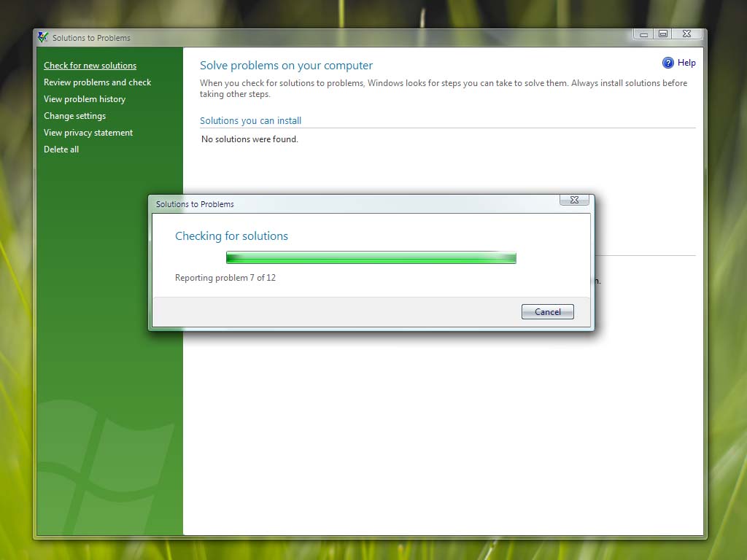Image resolution: width=747 pixels, height=560 pixels.
Task: Choose Delete all in sidebar
Action: click(x=61, y=149)
